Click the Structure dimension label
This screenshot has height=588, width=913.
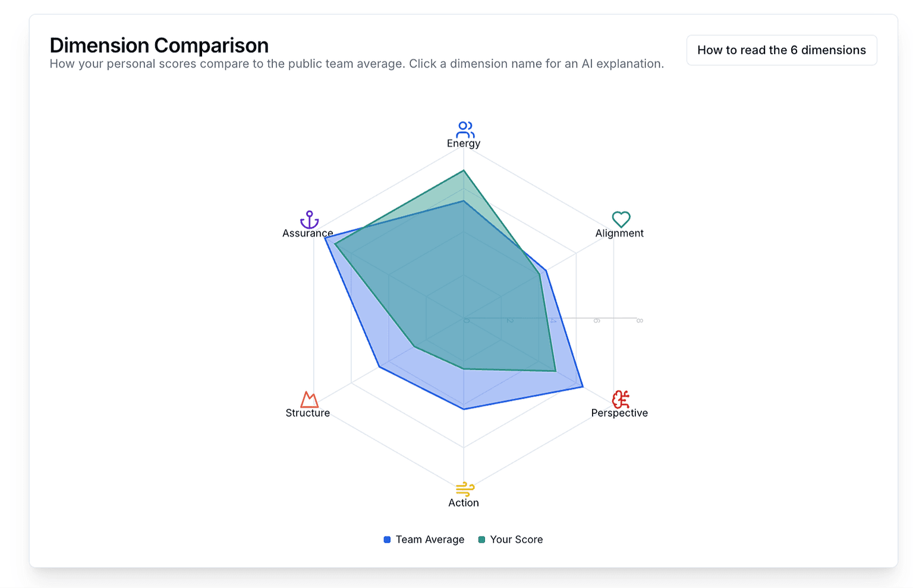point(307,413)
